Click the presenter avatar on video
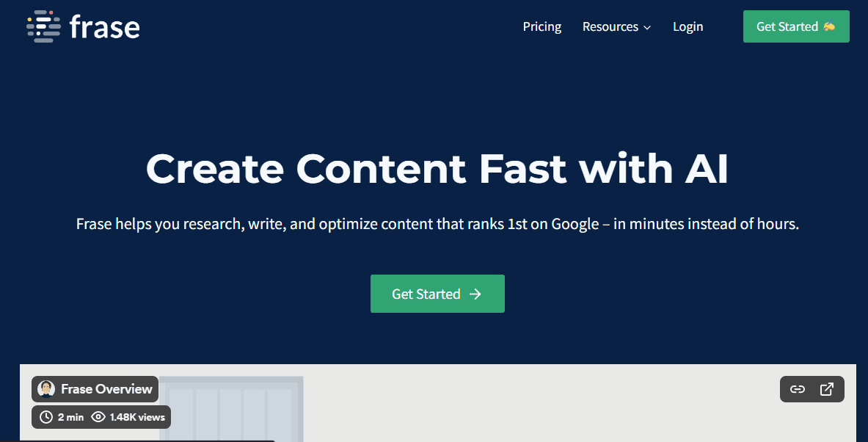868x442 pixels. coord(46,389)
